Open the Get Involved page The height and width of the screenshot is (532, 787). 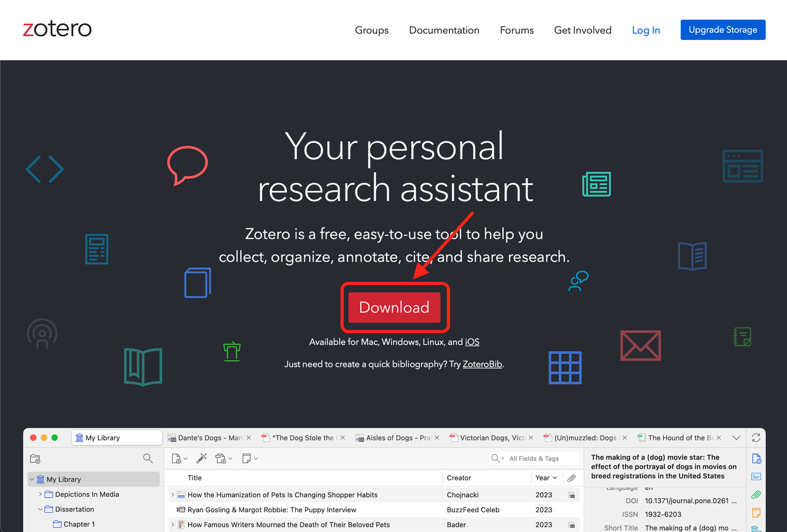tap(583, 30)
